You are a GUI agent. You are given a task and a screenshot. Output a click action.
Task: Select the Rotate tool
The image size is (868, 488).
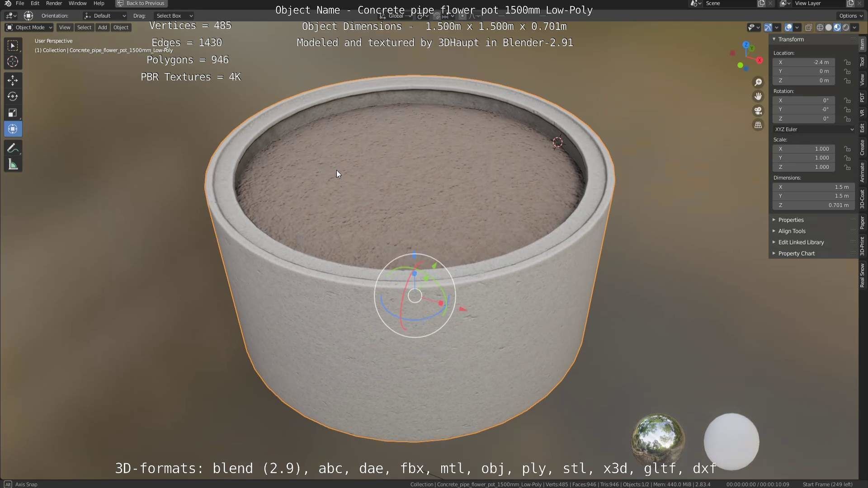click(13, 97)
